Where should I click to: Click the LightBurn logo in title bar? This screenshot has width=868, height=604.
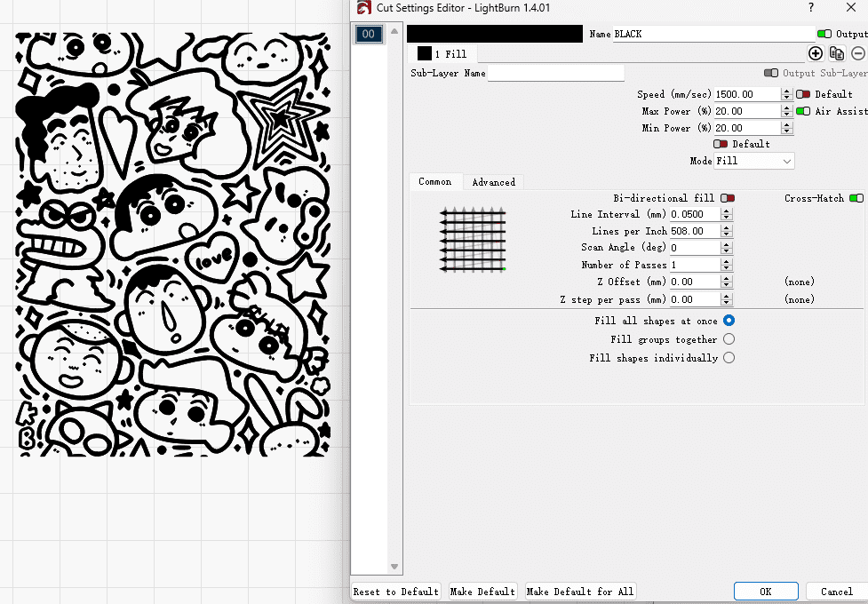pos(363,7)
